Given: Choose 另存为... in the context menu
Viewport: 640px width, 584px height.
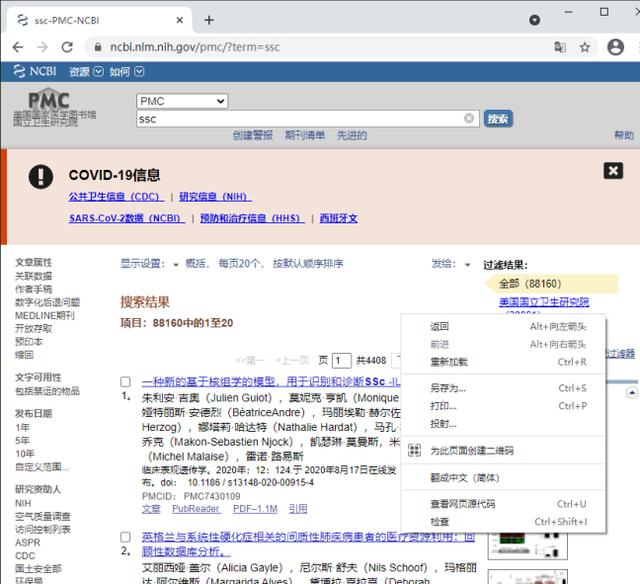Looking at the screenshot, I should 503,388.
